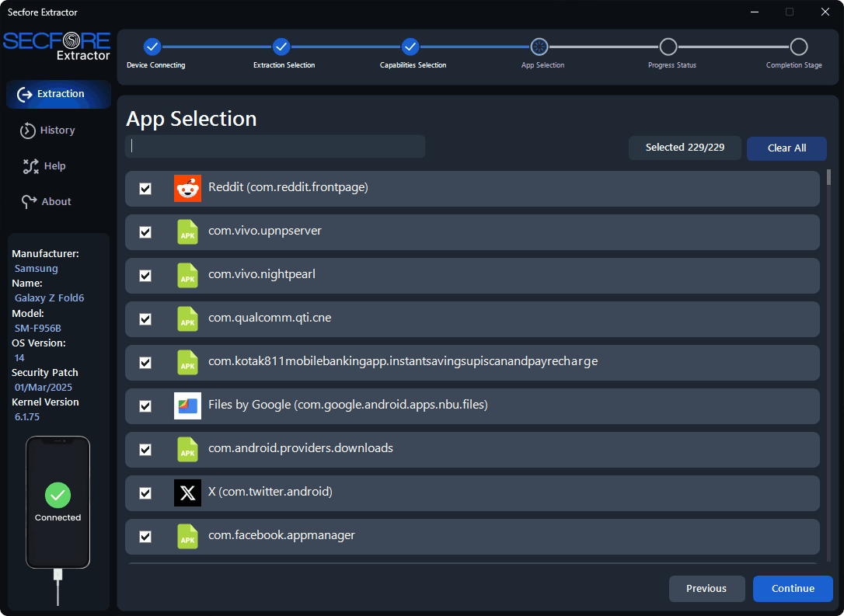Uncheck the com.qualcomm.qti.cne checkbox
The width and height of the screenshot is (844, 616).
145,319
